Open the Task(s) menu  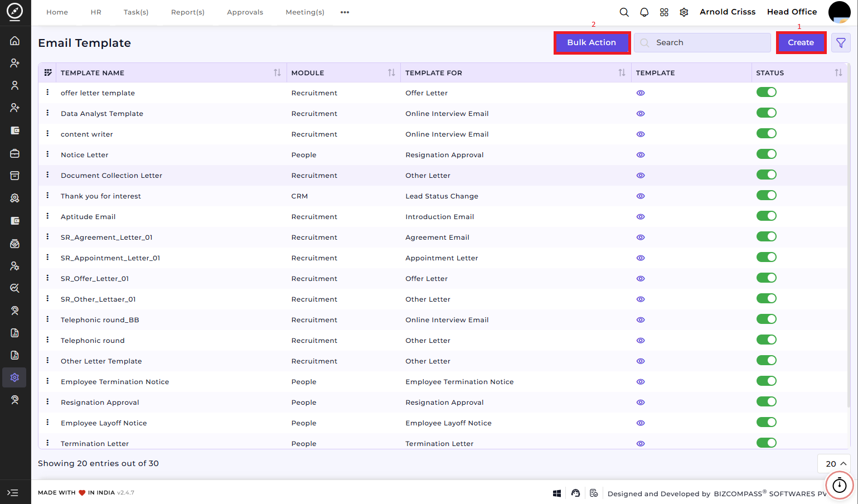pyautogui.click(x=136, y=12)
